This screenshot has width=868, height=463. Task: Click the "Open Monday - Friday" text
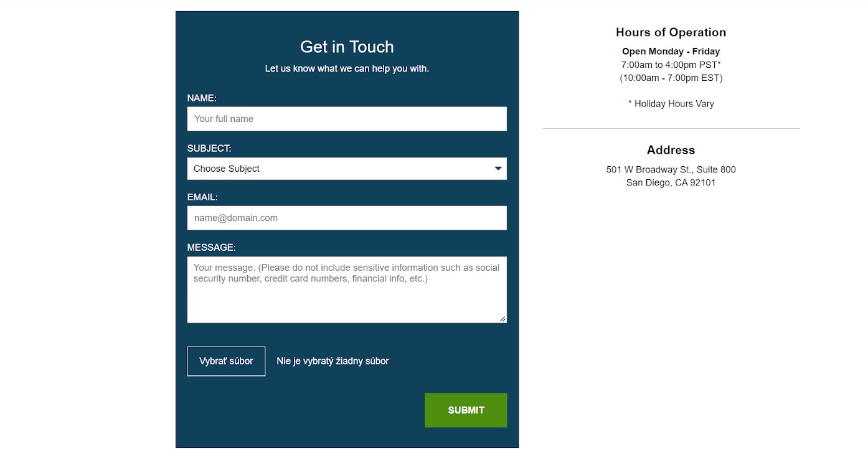671,52
